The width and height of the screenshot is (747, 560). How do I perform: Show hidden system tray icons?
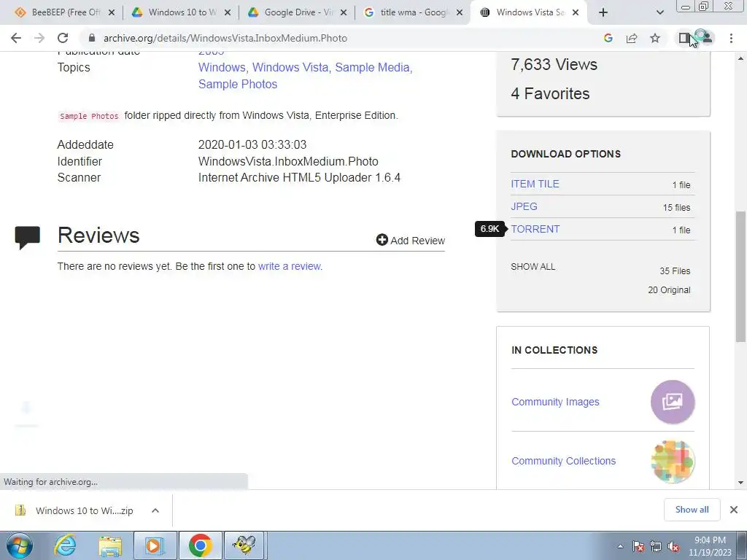coord(620,547)
